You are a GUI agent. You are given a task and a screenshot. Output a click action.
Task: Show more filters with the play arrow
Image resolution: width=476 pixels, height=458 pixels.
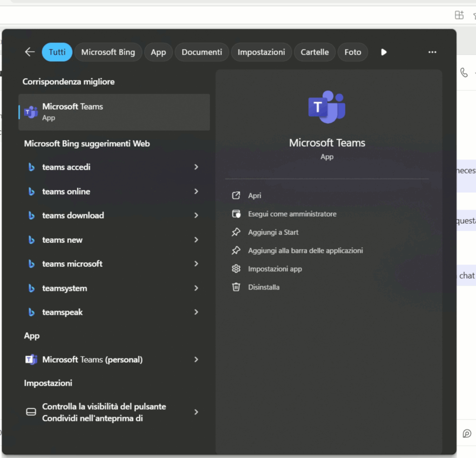click(383, 52)
